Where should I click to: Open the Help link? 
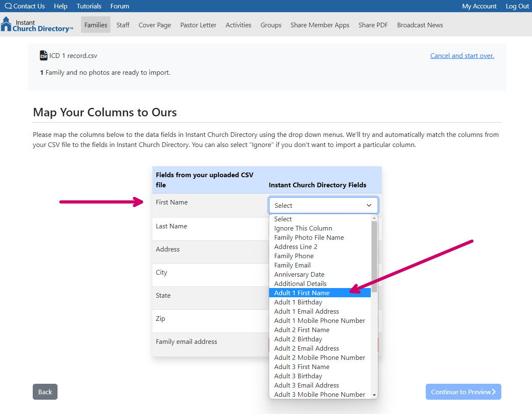click(x=60, y=6)
